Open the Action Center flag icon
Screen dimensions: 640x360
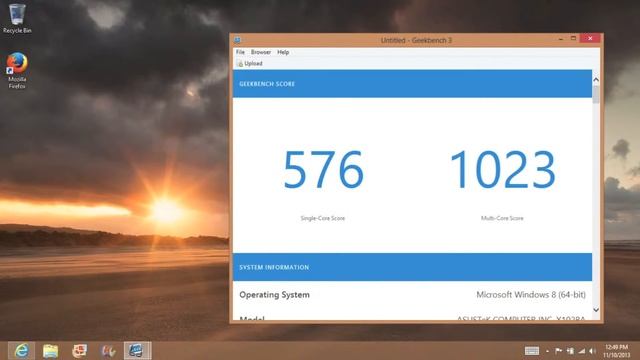(558, 351)
